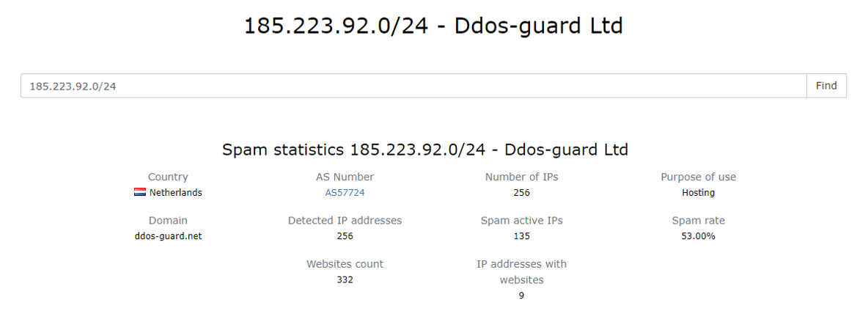Click the Detected IP addresses label
Screen dimensions: 868x322
[x=345, y=220]
